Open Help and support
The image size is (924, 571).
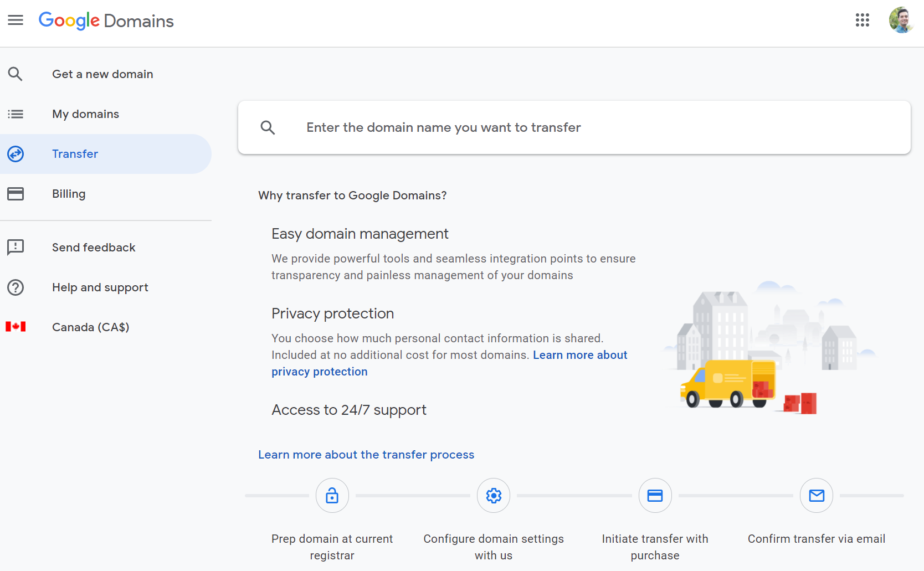click(x=100, y=287)
